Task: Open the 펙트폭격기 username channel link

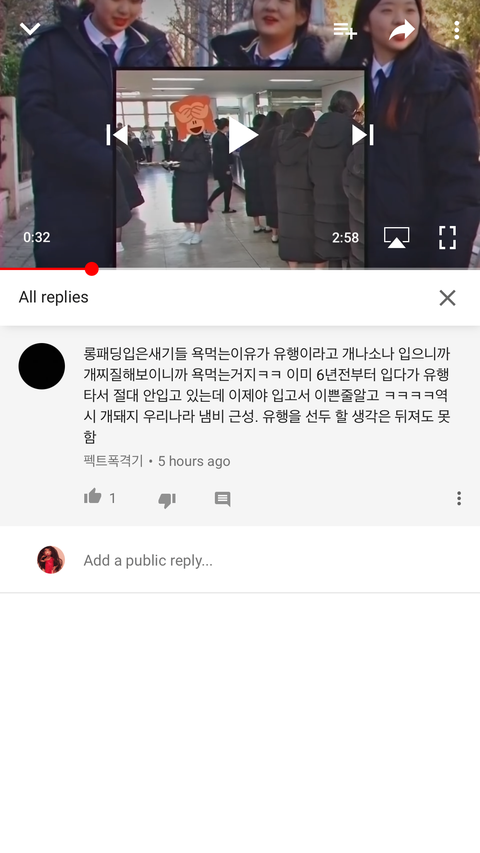Action: click(x=113, y=461)
